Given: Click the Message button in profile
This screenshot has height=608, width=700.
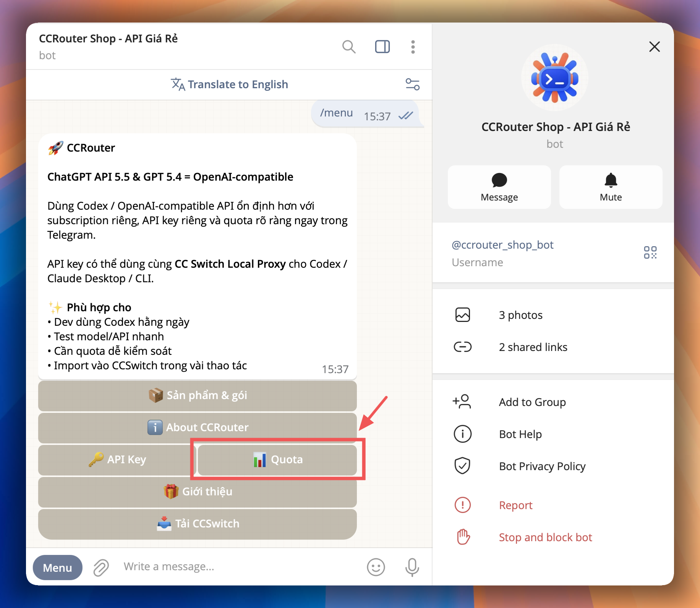Looking at the screenshot, I should tap(499, 187).
